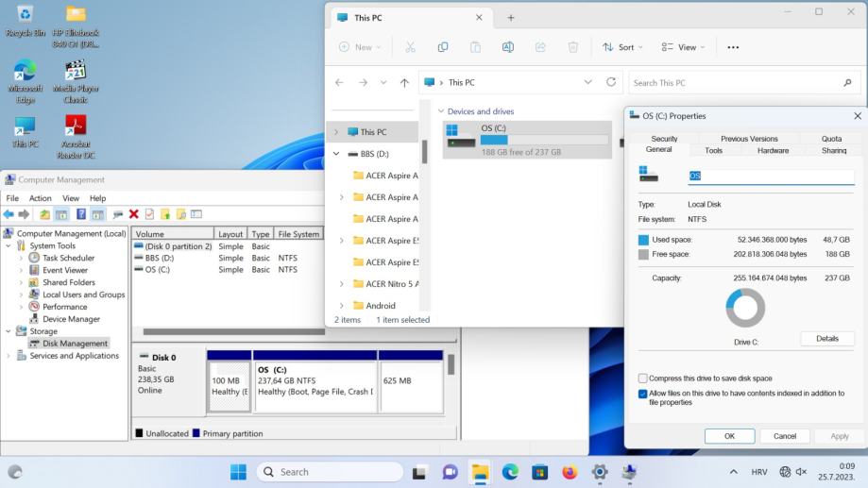This screenshot has width=868, height=488.
Task: Click the Rename icon in File Explorer toolbar
Action: (x=508, y=47)
